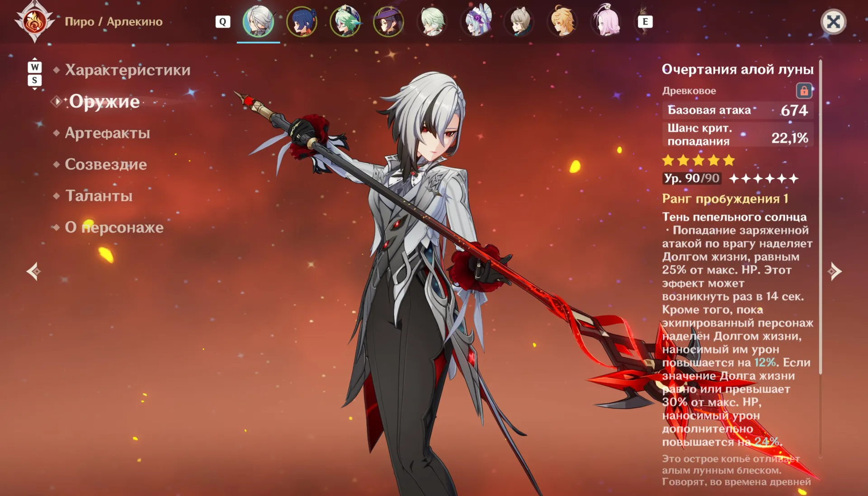Open the Характеристики menu item
The image size is (868, 496).
(x=127, y=70)
